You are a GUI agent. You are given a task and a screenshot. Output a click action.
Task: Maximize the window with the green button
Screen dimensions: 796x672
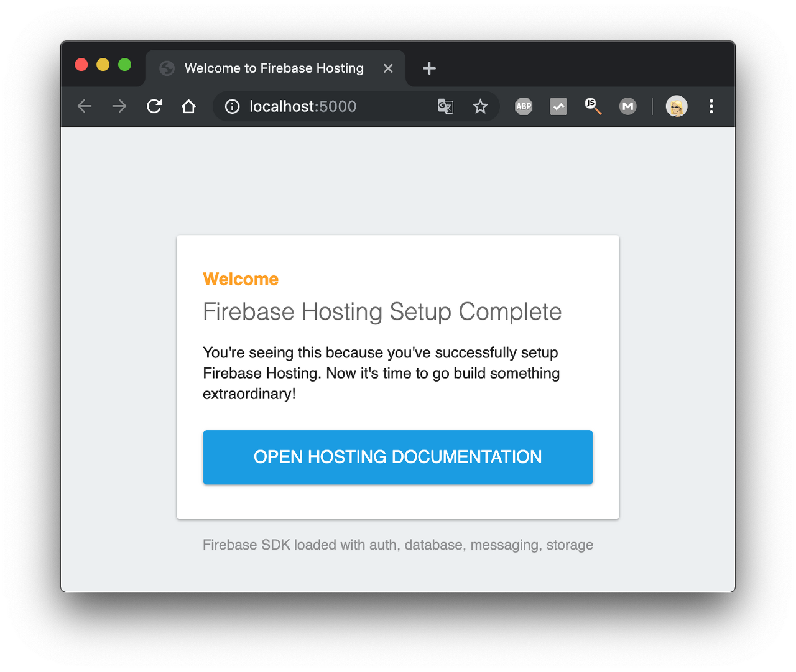125,65
